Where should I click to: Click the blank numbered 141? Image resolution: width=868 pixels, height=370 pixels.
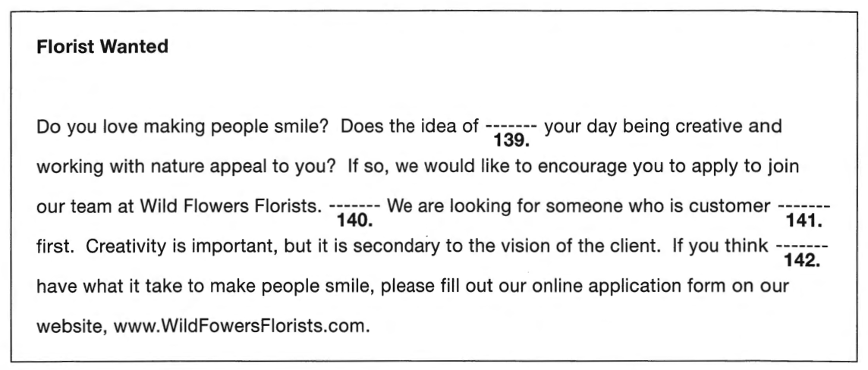pos(804,207)
